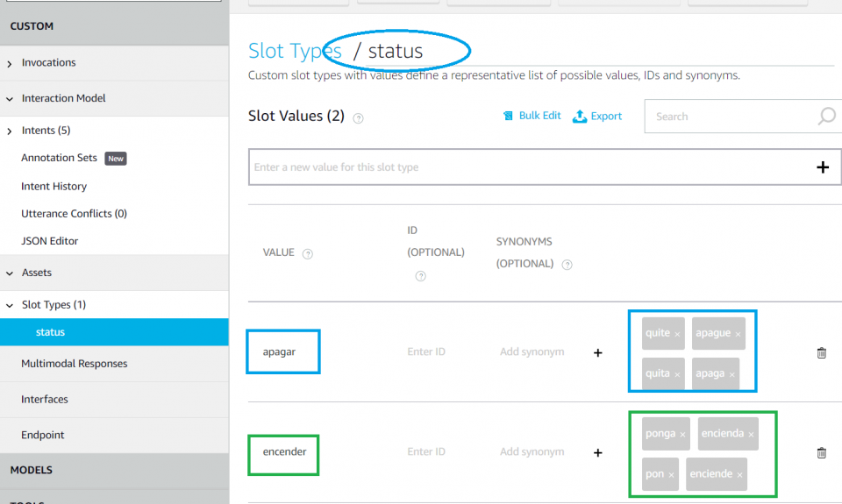Collapse the Interaction Model section

tap(10, 99)
